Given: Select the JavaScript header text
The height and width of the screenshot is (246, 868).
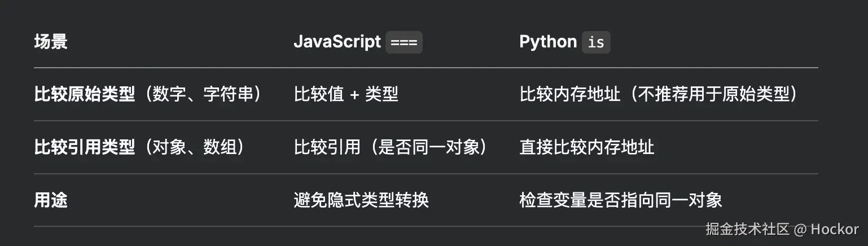Looking at the screenshot, I should click(x=337, y=42).
